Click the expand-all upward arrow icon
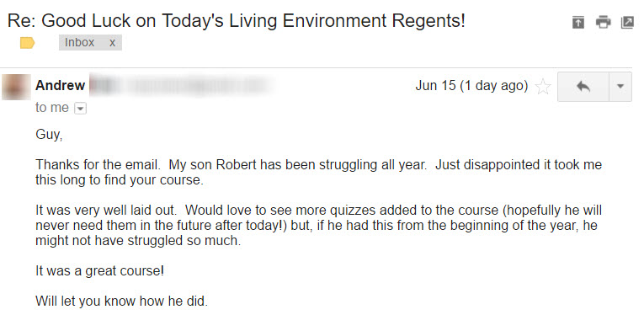Image resolution: width=644 pixels, height=315 pixels. point(577,22)
